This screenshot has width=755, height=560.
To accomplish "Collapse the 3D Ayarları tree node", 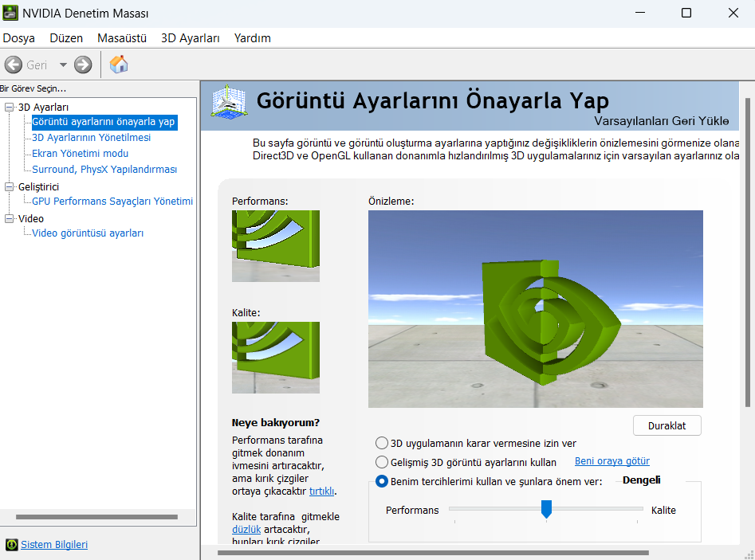I will click(x=9, y=107).
